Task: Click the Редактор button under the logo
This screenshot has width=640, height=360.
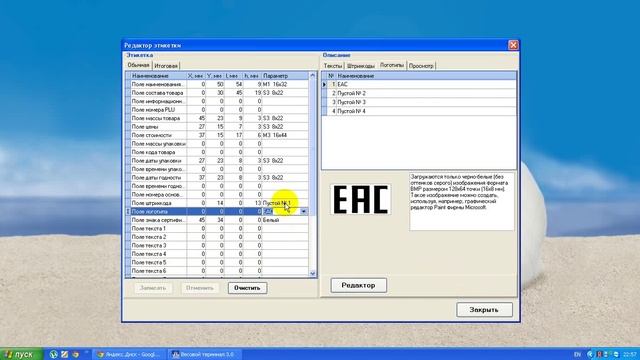Action: 358,285
